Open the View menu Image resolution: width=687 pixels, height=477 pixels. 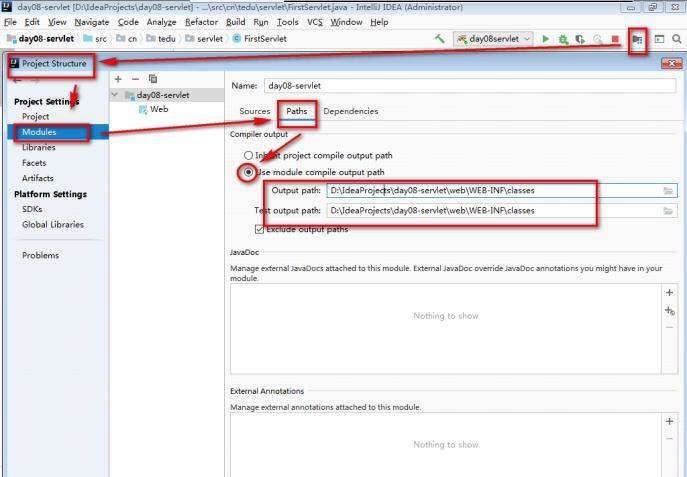(57, 22)
